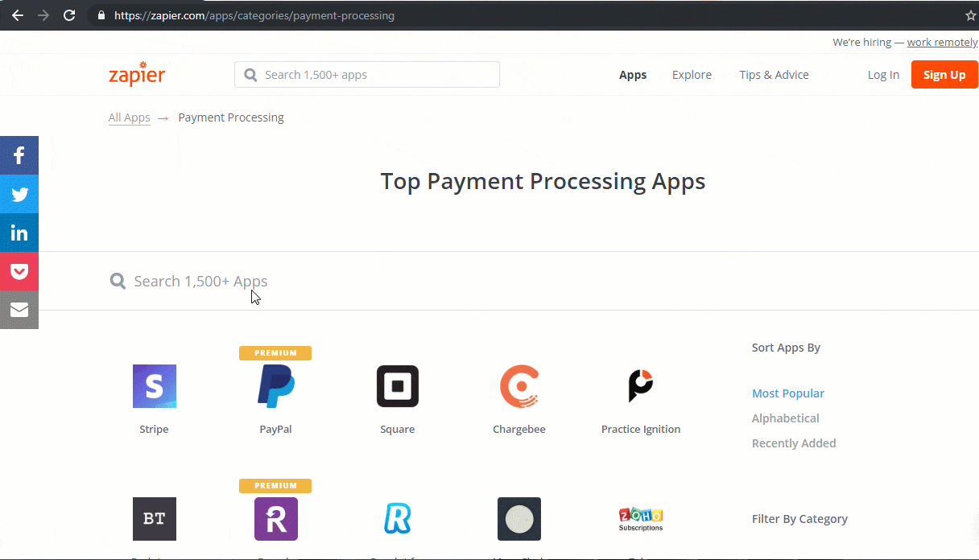The image size is (979, 560).
Task: Click the magnifier icon in the header search box
Action: point(250,75)
